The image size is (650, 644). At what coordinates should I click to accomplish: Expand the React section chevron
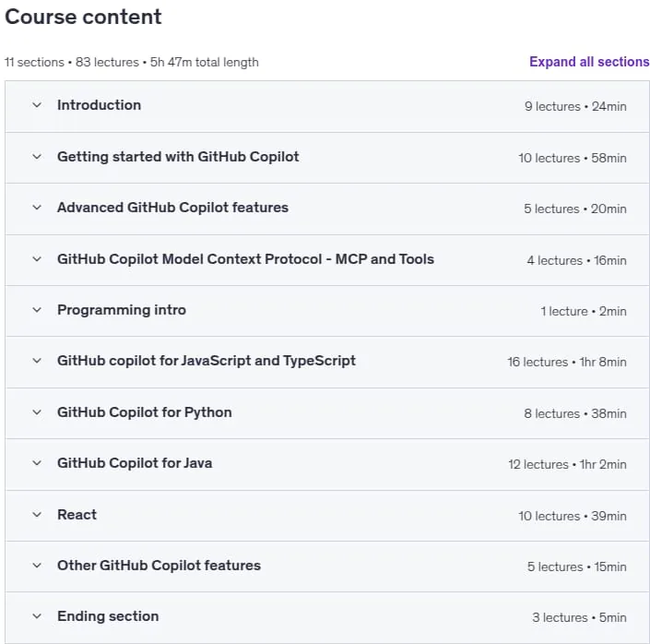[x=37, y=515]
